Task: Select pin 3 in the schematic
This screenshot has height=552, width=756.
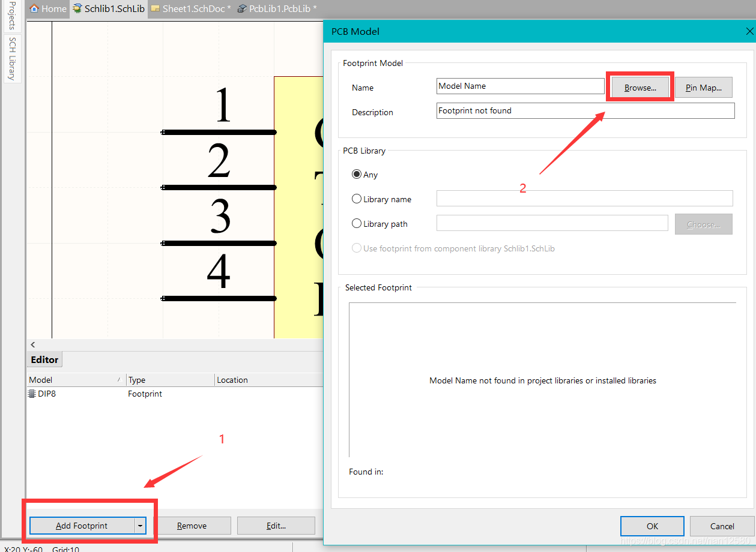Action: click(219, 243)
